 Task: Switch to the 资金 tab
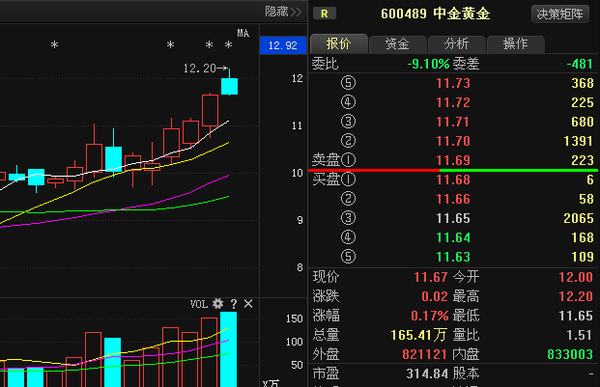point(398,44)
